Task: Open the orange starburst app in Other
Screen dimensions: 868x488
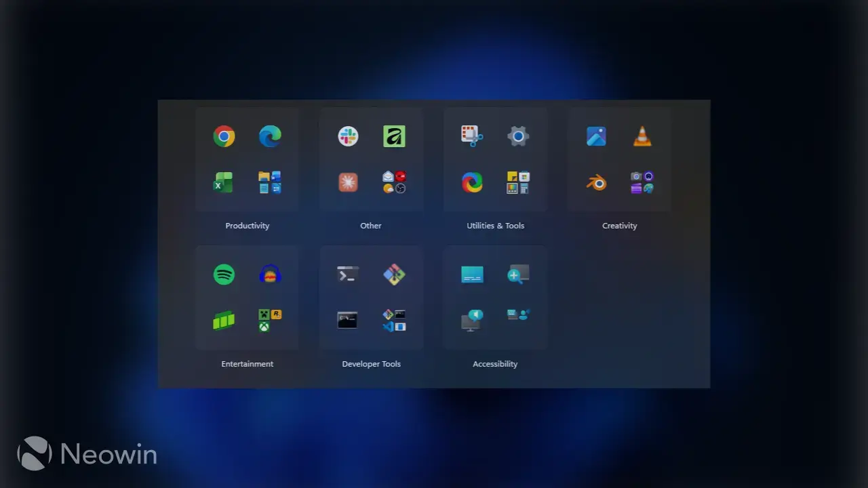Action: tap(348, 182)
